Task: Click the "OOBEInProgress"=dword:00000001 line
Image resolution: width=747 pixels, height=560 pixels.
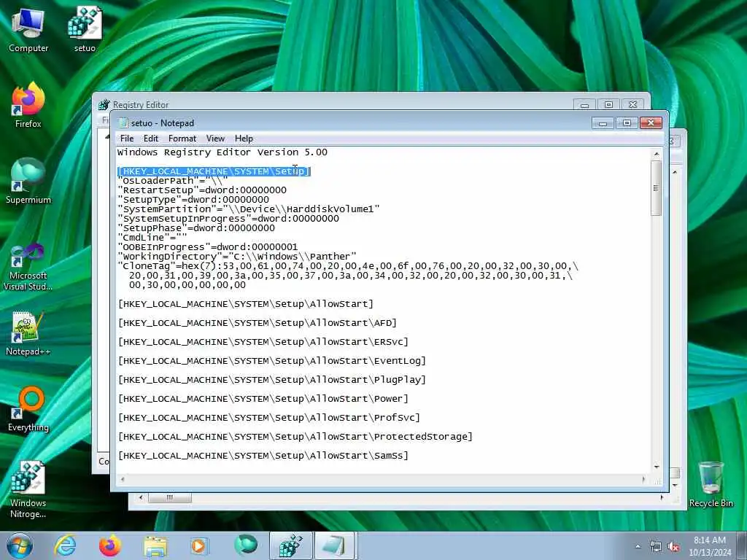Action: pyautogui.click(x=208, y=247)
